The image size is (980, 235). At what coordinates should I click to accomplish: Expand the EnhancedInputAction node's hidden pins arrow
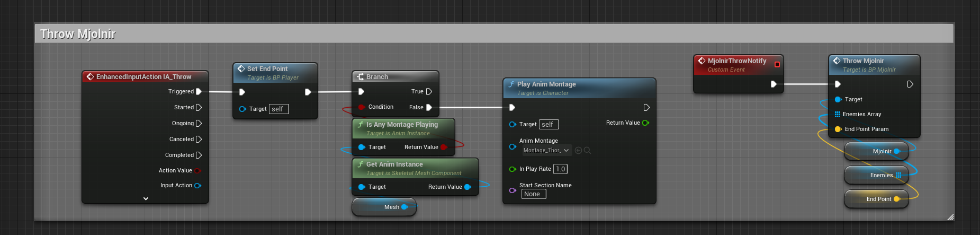tap(146, 198)
